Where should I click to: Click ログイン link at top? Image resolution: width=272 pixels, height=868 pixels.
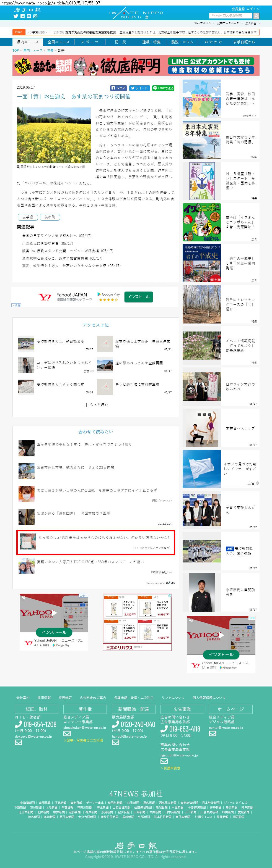(x=253, y=9)
